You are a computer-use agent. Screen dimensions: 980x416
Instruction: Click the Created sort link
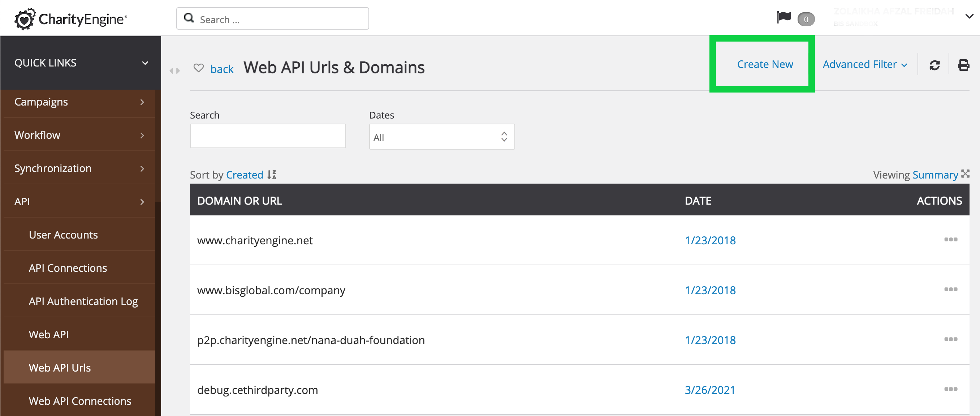(x=245, y=175)
